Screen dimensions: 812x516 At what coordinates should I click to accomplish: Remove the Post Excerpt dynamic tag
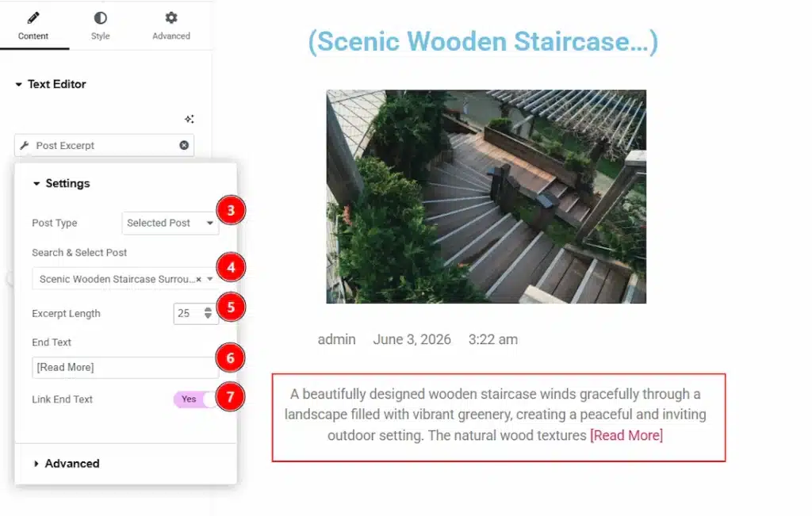click(x=184, y=145)
